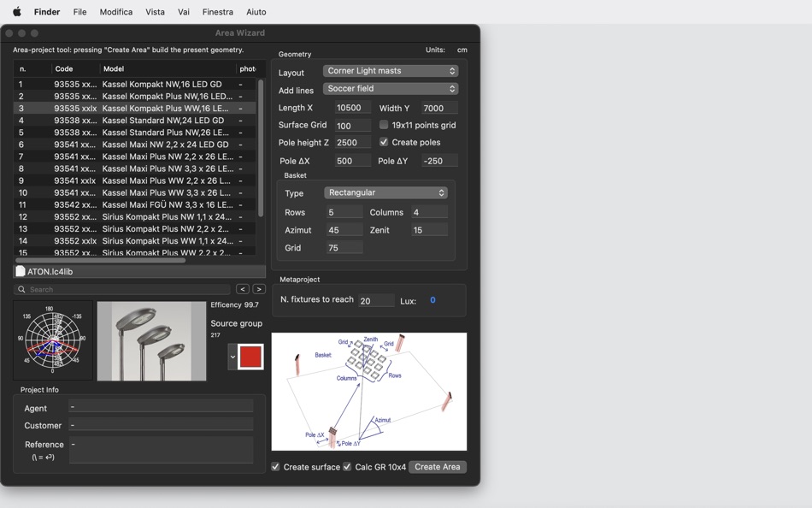
Task: Select row 9 Kassel Maxi Plus WW 2,2 x 26
Action: tap(135, 180)
